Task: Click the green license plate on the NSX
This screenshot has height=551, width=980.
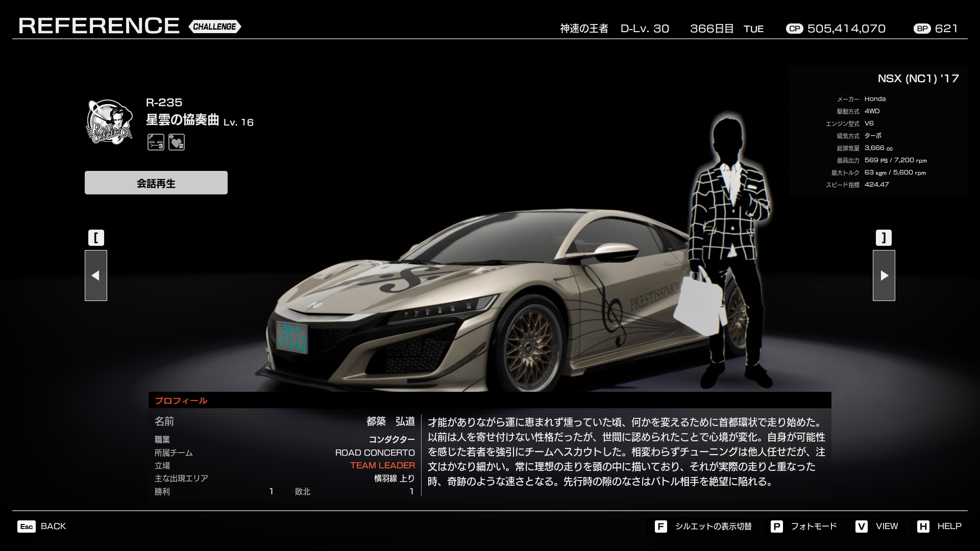Action: click(292, 338)
